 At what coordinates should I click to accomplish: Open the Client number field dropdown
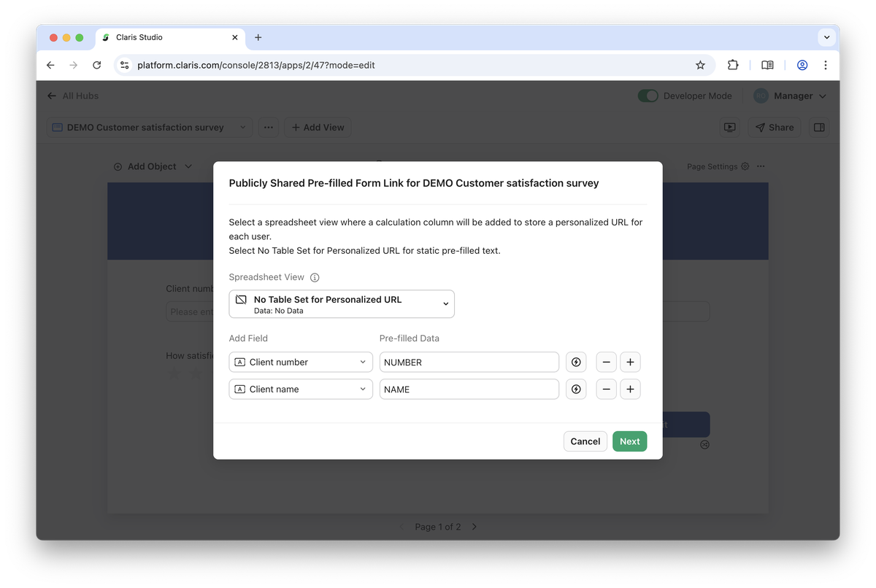[301, 363]
